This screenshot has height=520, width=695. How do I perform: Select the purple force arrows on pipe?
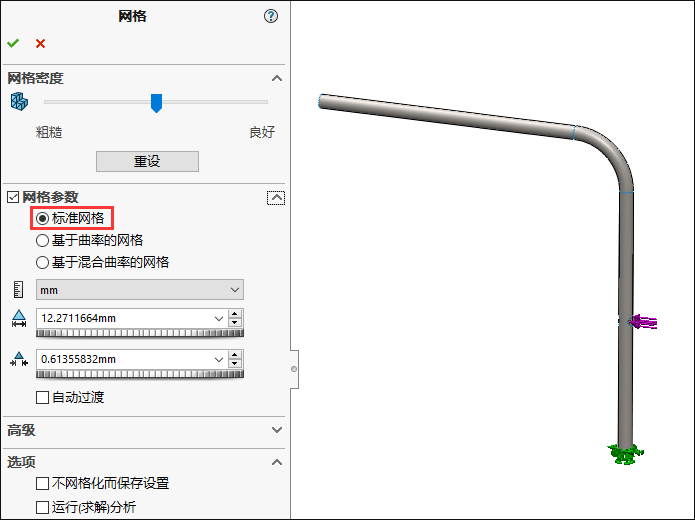(x=643, y=322)
